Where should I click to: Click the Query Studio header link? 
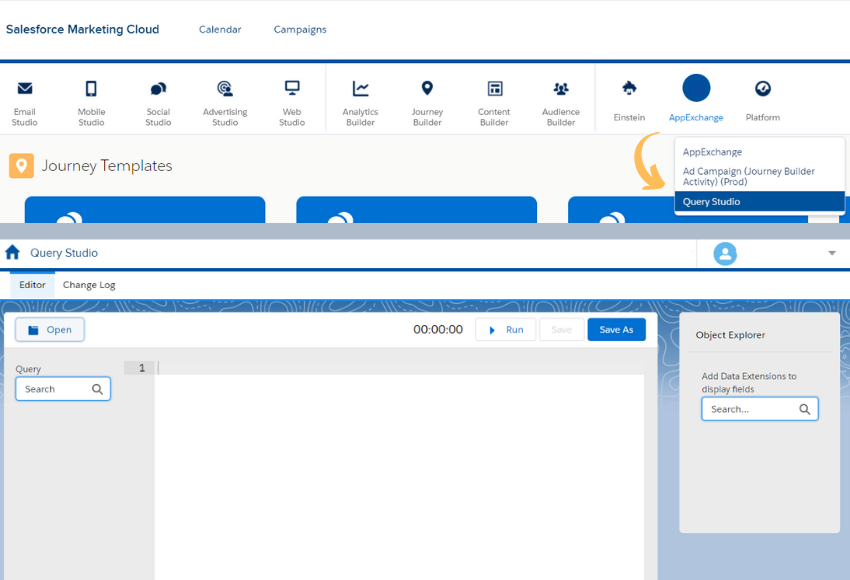[64, 253]
